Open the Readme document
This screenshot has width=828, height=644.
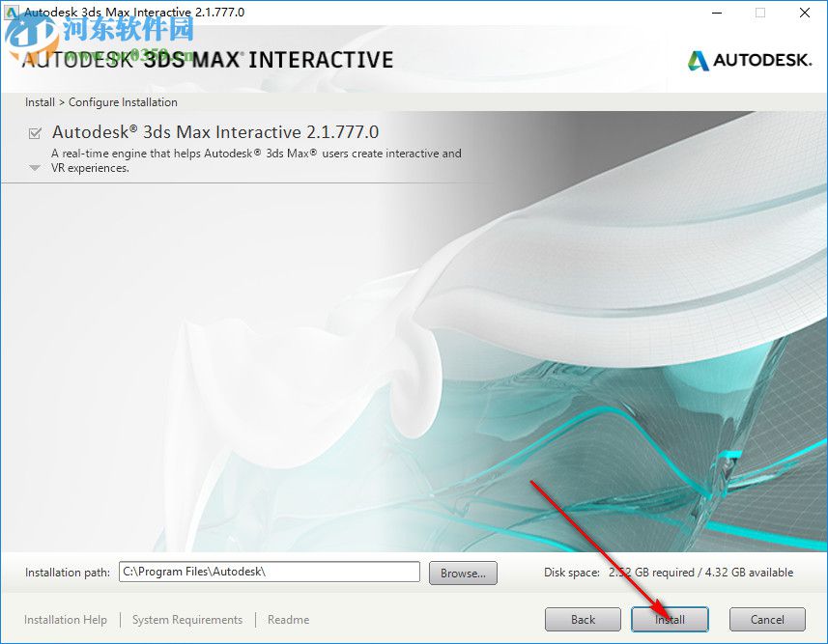coord(288,619)
